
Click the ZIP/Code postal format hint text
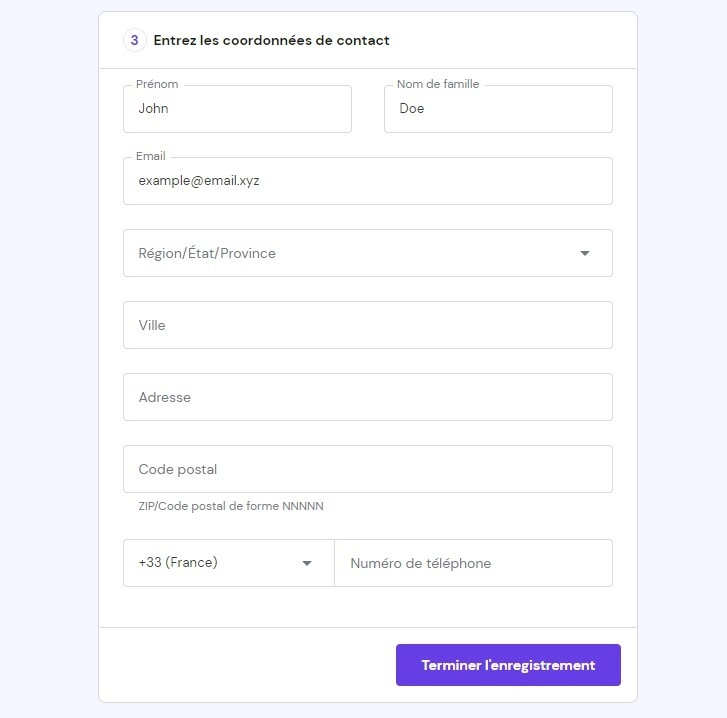(x=231, y=506)
